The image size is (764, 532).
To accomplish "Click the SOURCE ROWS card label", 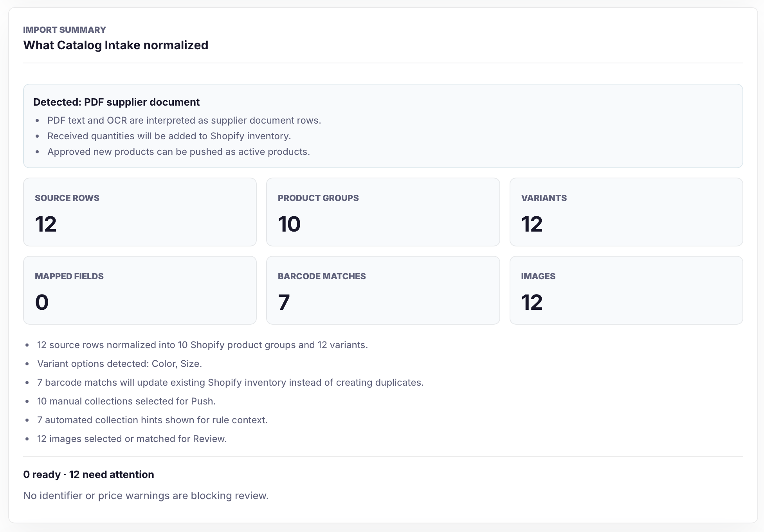I will [67, 198].
